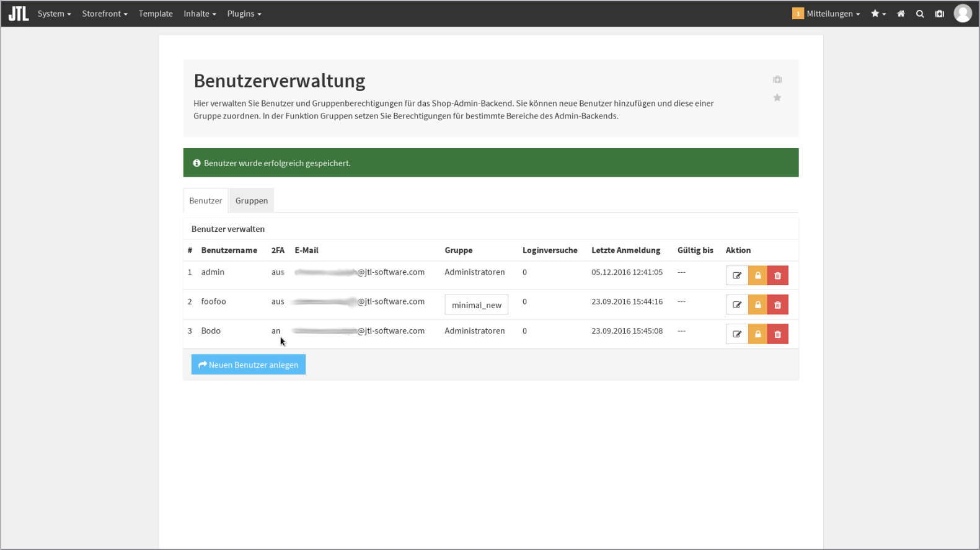Expand the System menu
This screenshot has width=980, height=550.
pyautogui.click(x=54, y=14)
